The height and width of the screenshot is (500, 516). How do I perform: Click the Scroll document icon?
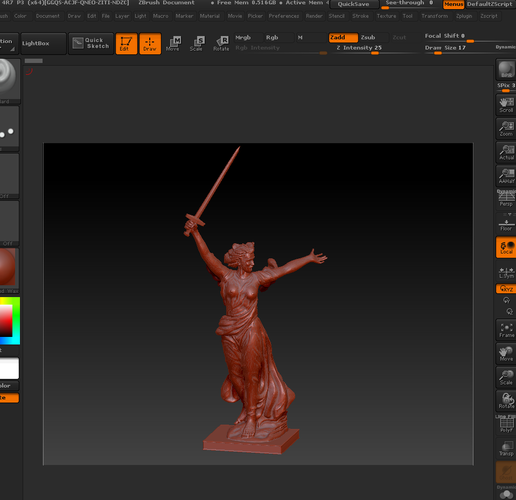click(506, 105)
